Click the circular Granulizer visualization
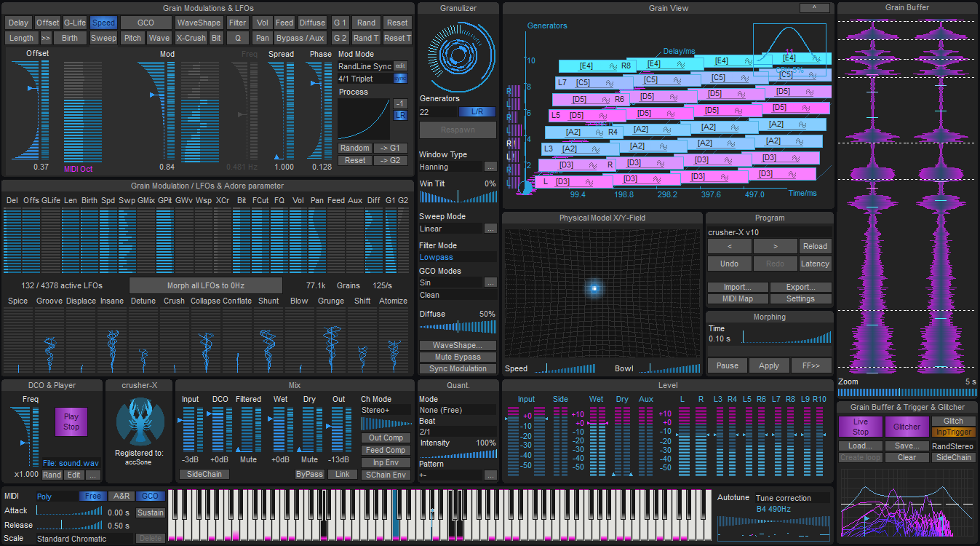This screenshot has height=546, width=980. 457,55
